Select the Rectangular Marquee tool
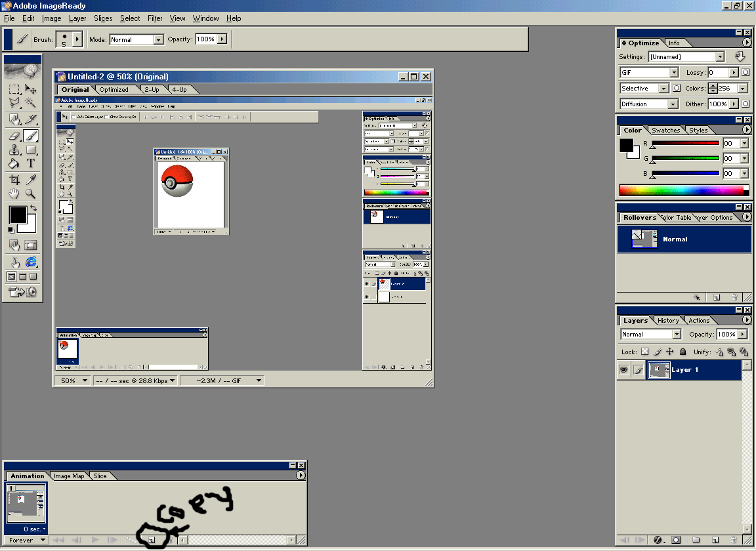Image resolution: width=756 pixels, height=551 pixels. (x=14, y=89)
